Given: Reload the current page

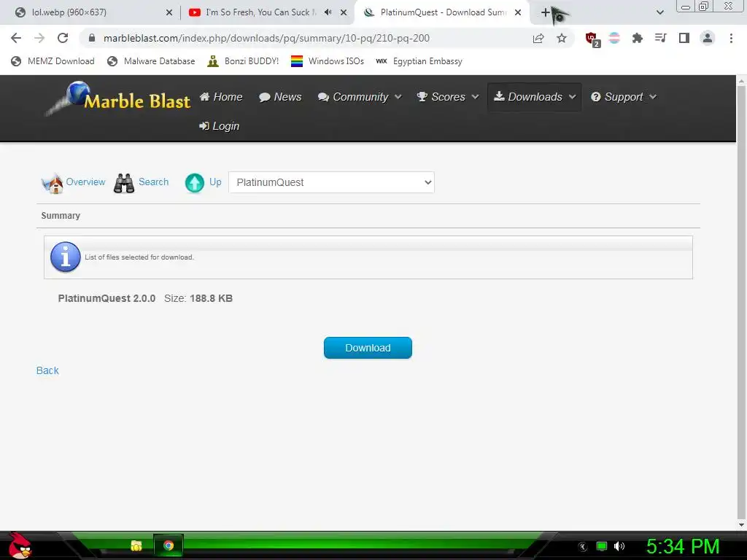Looking at the screenshot, I should tap(63, 38).
